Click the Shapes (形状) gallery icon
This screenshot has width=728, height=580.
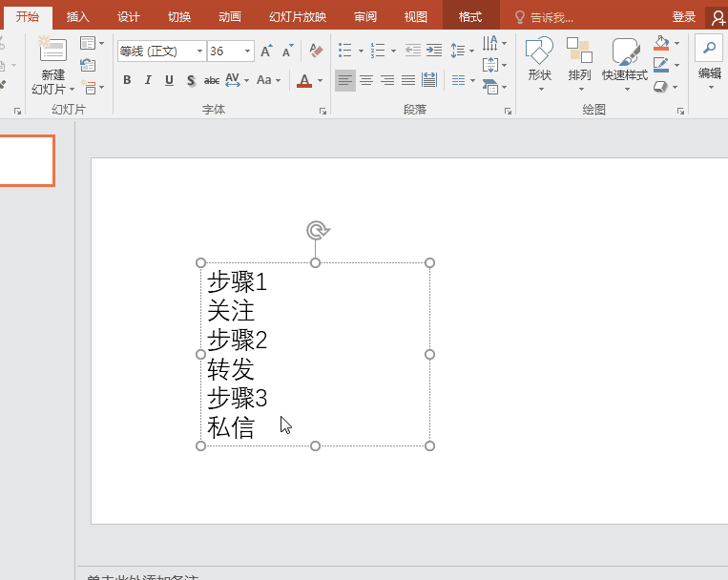coord(539,52)
